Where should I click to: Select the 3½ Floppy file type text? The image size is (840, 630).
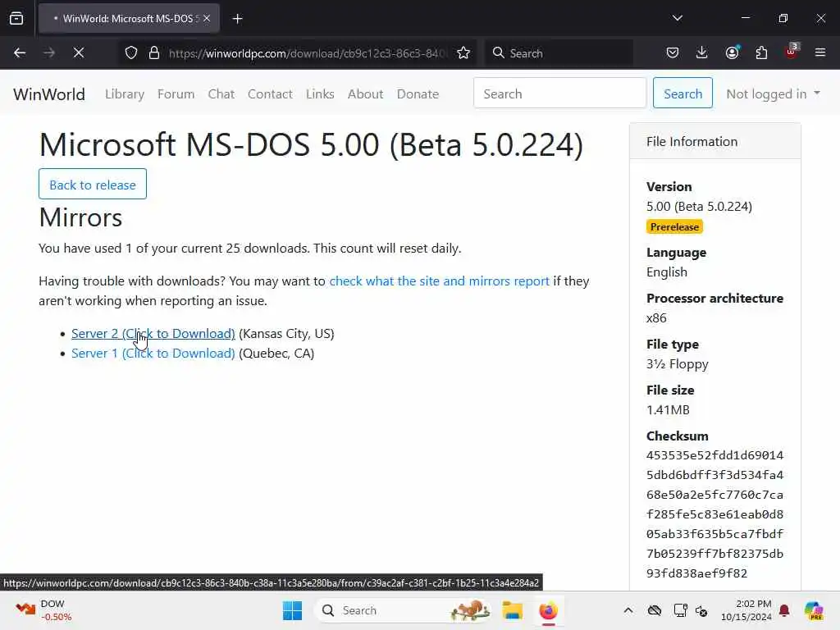coord(677,364)
